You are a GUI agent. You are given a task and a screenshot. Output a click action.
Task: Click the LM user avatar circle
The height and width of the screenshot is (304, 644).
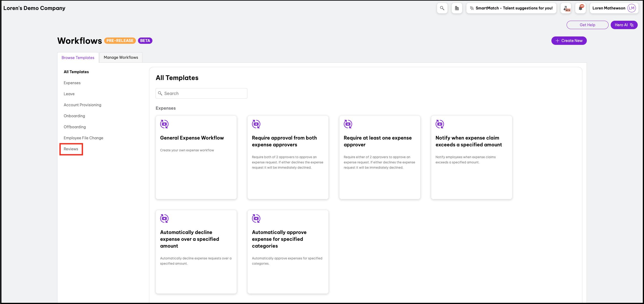pyautogui.click(x=631, y=8)
